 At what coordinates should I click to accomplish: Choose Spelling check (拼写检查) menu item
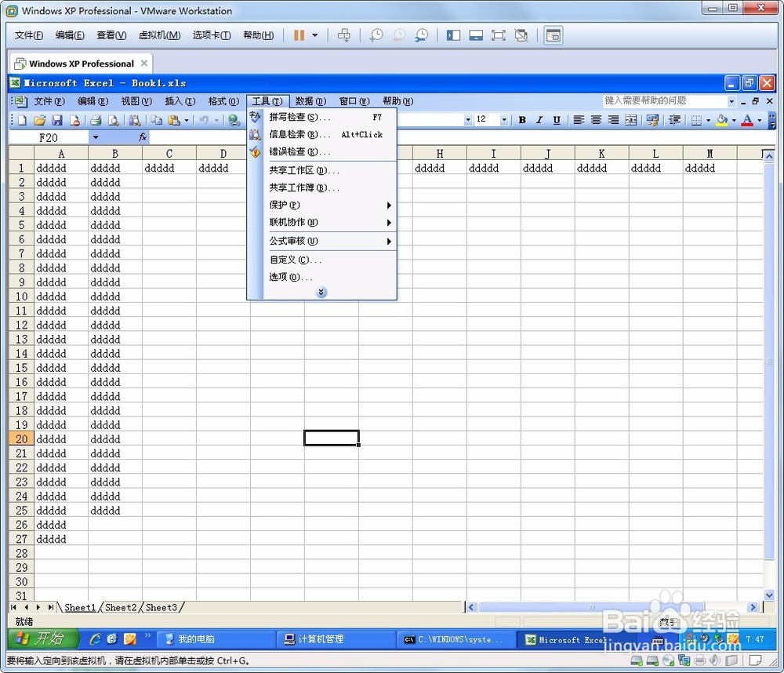click(x=322, y=117)
